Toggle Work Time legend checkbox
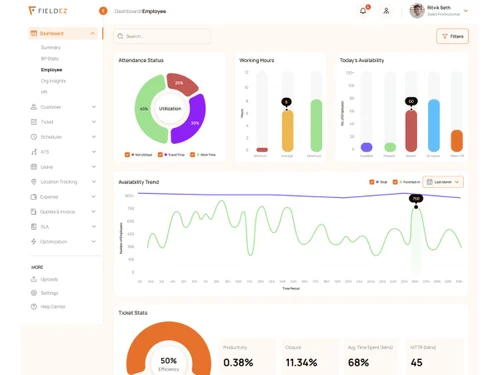Screen dimensions: 500x375 coord(192,155)
